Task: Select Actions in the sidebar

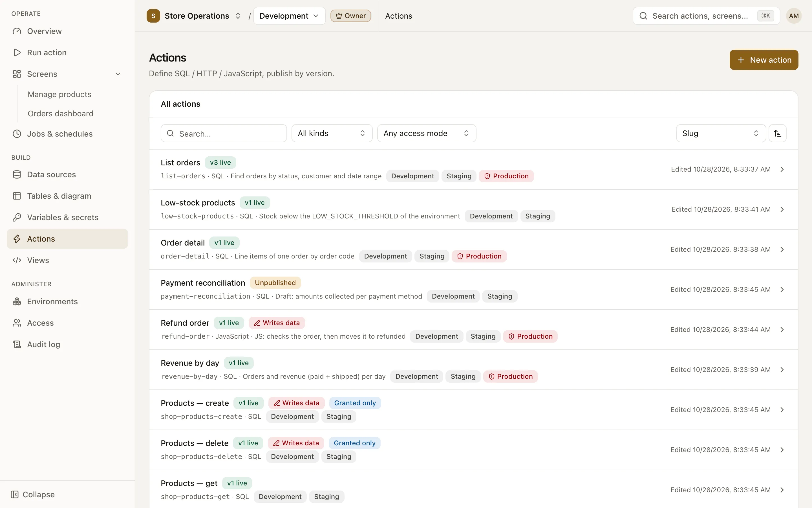Action: tap(67, 239)
